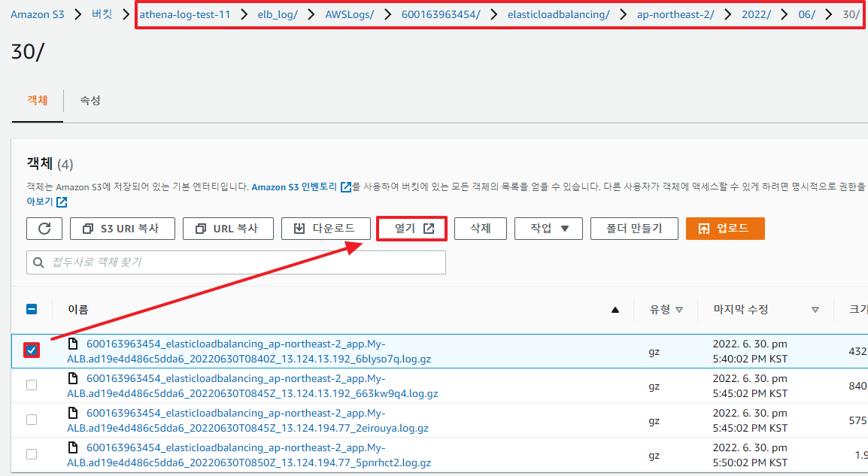This screenshot has height=476, width=868.
Task: Switch to the 객체 tab
Action: point(37,100)
